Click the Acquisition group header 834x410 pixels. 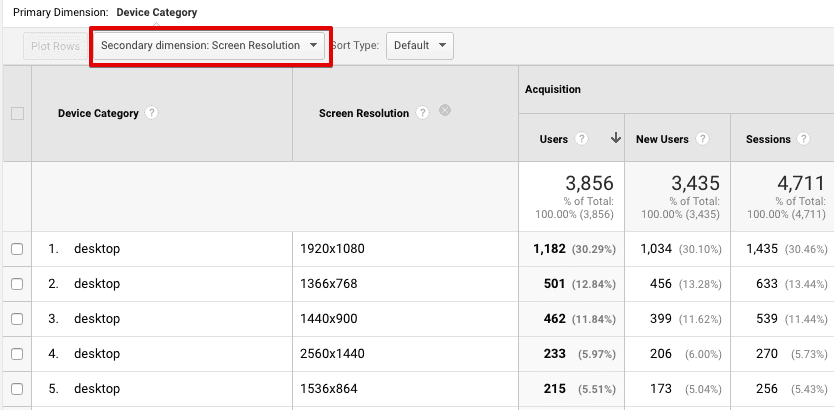pyautogui.click(x=553, y=89)
